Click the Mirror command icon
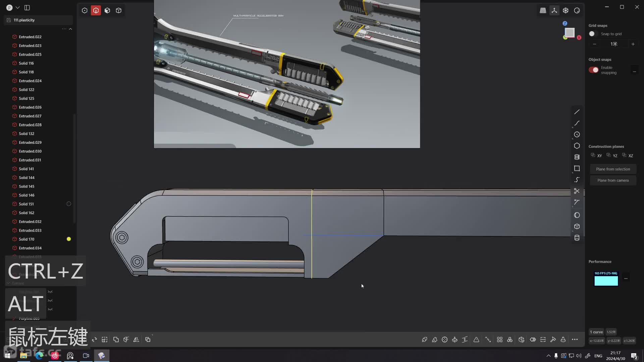644x362 pixels. click(x=136, y=340)
